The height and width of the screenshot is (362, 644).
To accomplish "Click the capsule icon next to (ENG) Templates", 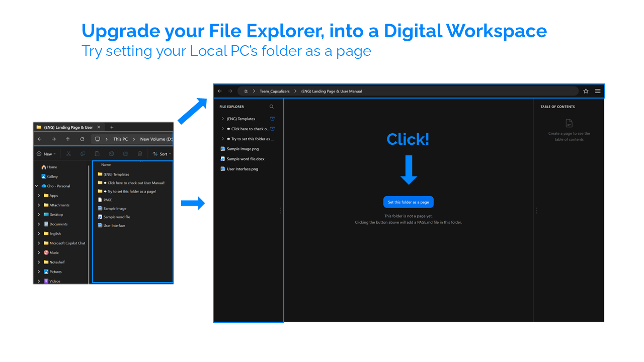I will click(272, 119).
